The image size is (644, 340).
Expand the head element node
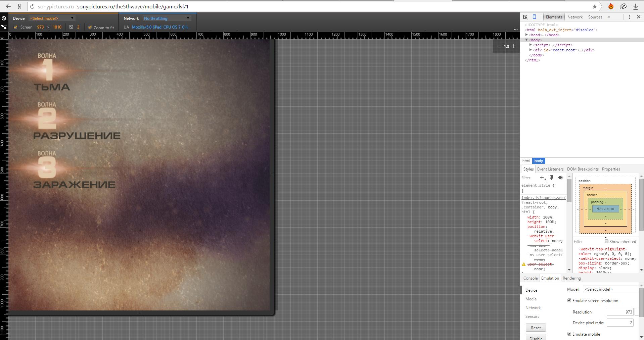[x=526, y=35]
